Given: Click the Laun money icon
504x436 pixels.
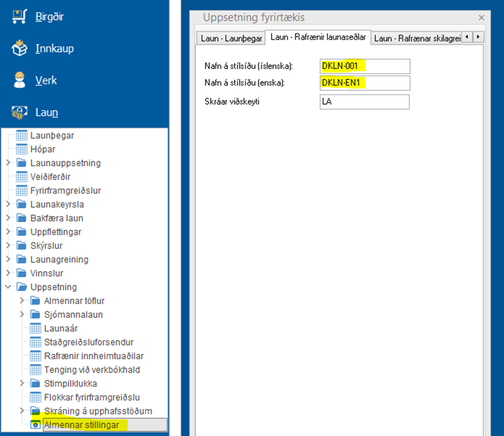Looking at the screenshot, I should tap(19, 112).
